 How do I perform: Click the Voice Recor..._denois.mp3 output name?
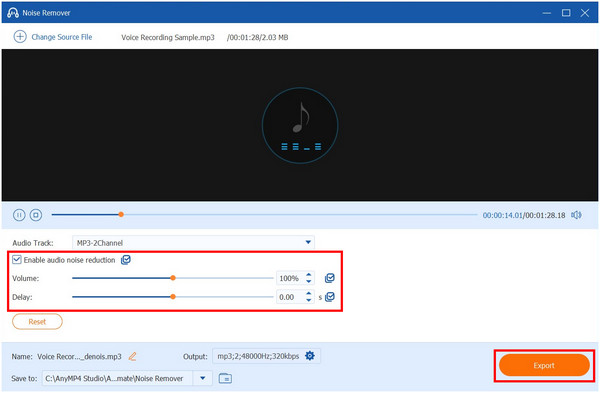click(x=79, y=357)
